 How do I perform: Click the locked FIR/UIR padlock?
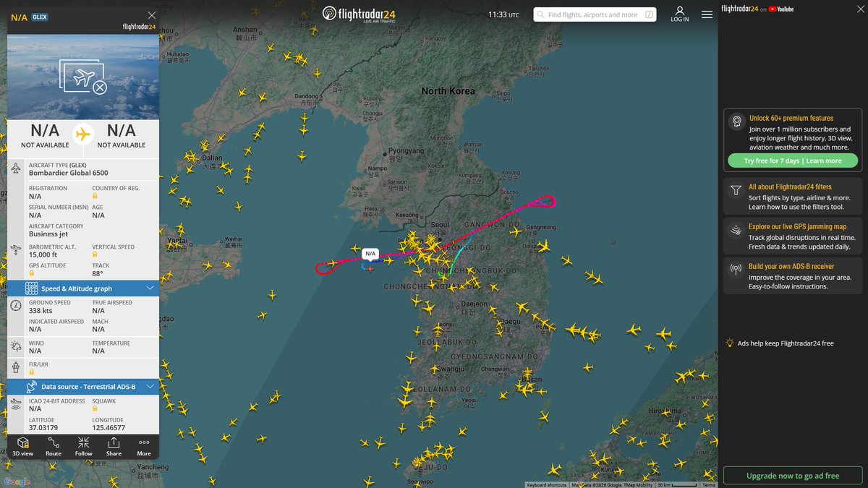(32, 372)
